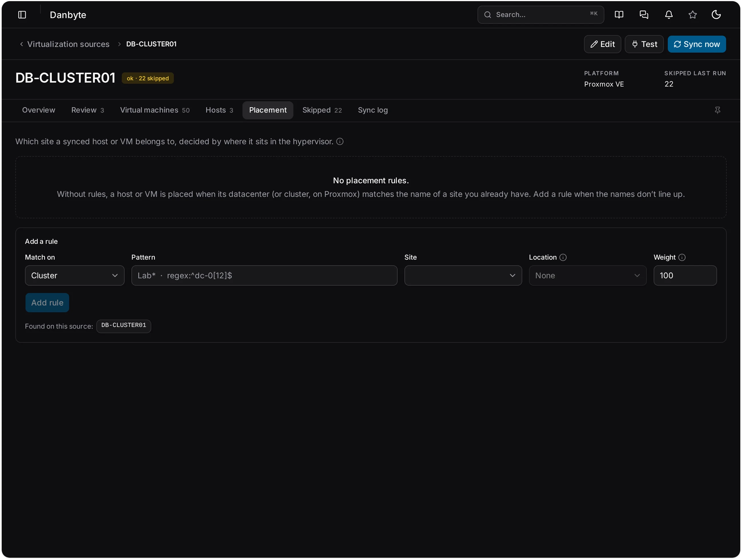Viewport: 742px width, 560px height.
Task: Toggle the sidebar panel icon
Action: [x=22, y=15]
